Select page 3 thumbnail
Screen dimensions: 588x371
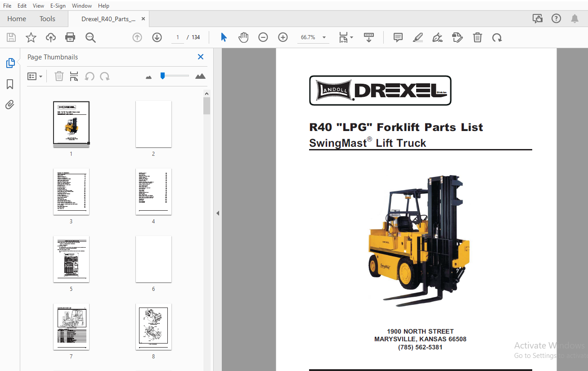pos(71,191)
